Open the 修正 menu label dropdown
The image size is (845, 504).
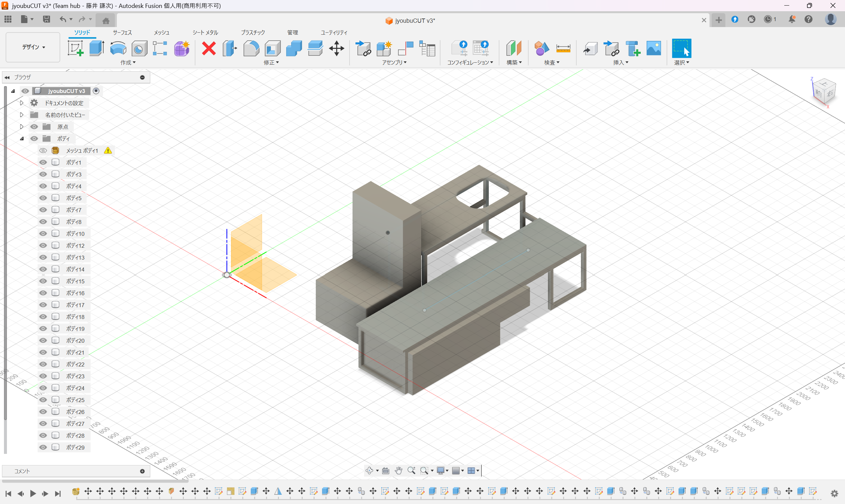point(271,62)
